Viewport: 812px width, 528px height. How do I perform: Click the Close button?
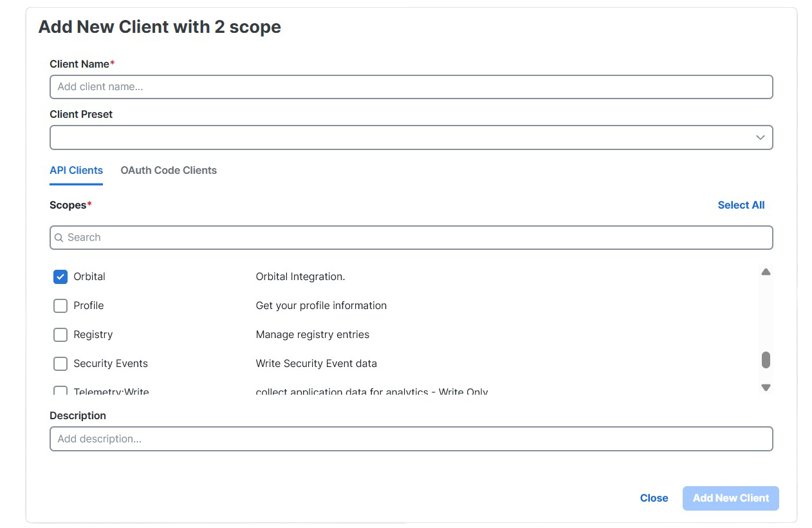[654, 498]
